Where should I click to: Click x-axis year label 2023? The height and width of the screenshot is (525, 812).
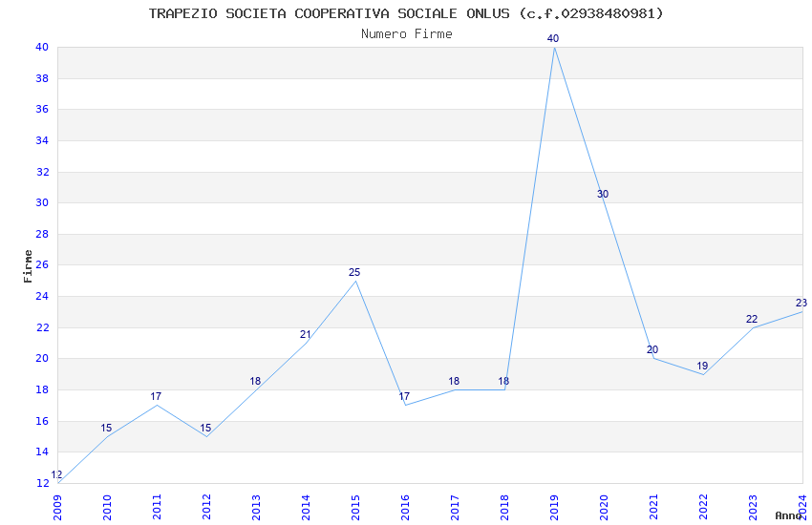(754, 507)
